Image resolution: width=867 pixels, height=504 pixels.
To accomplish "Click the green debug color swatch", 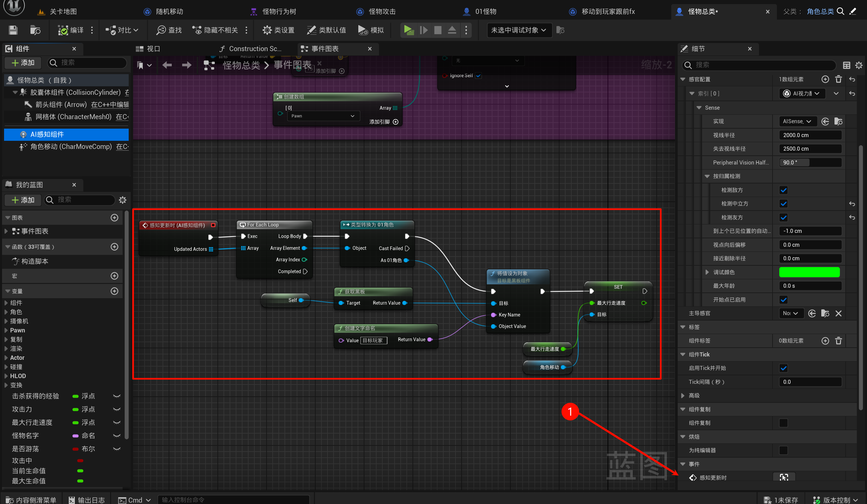I will click(809, 272).
